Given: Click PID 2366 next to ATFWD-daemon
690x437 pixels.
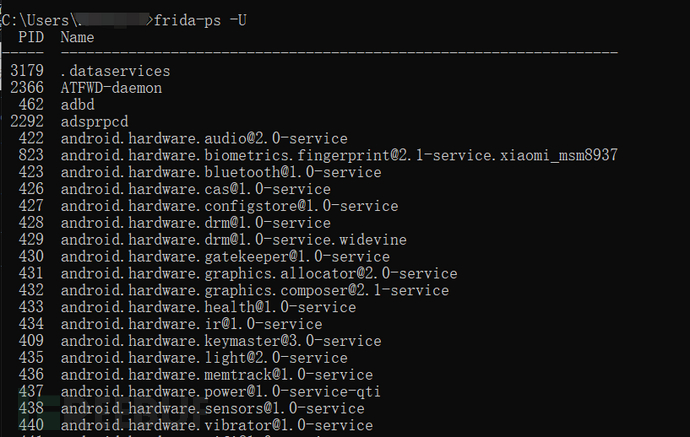Looking at the screenshot, I should [27, 88].
